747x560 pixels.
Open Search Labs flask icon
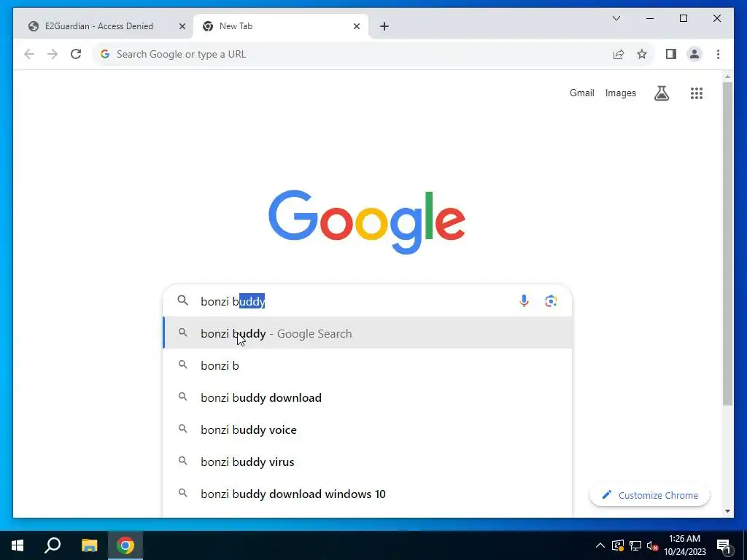tap(661, 93)
